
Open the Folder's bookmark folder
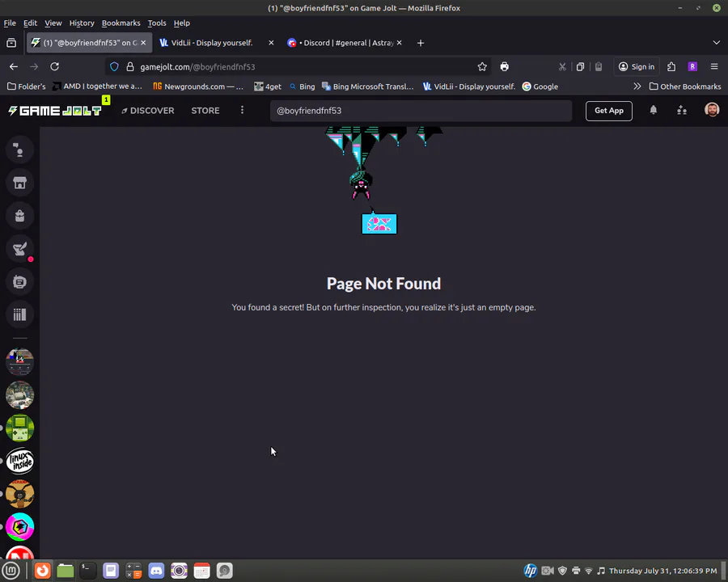27,86
